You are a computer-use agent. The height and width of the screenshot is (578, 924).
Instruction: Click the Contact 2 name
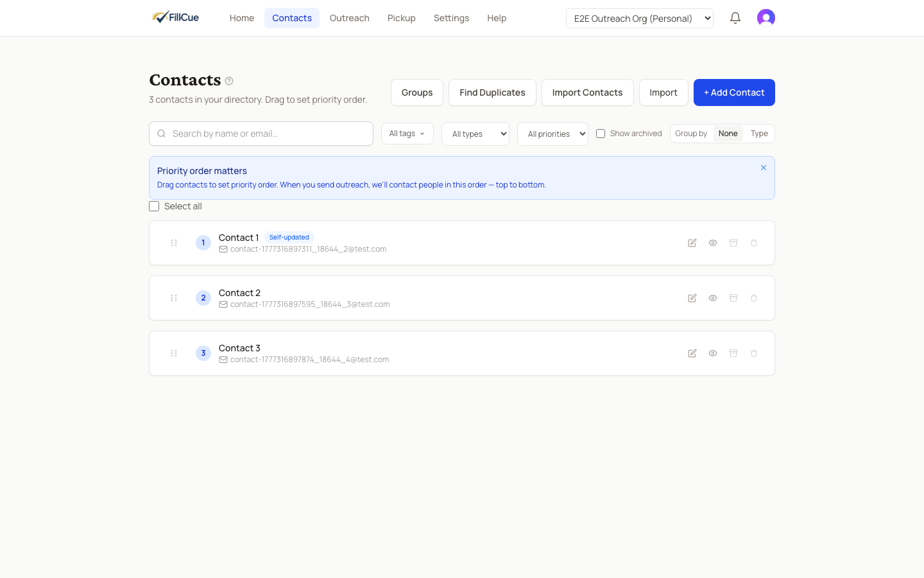pos(239,293)
